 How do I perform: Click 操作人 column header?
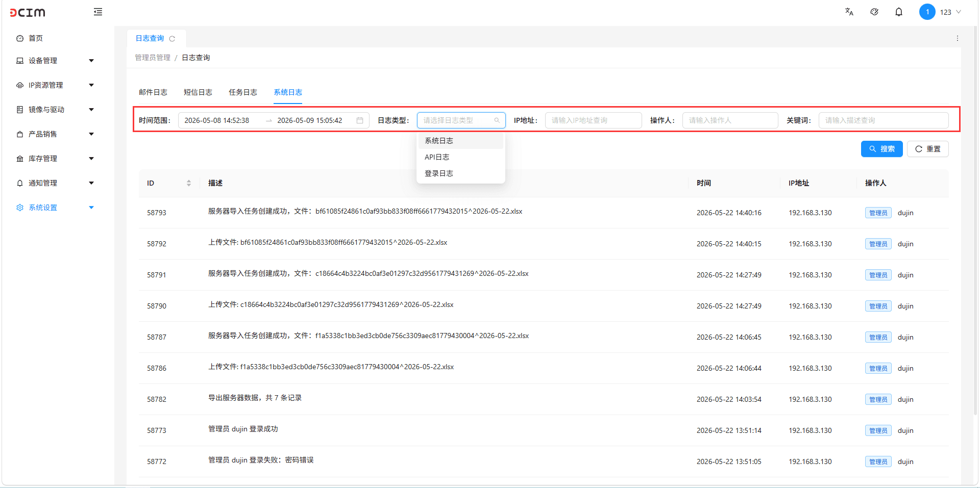876,183
